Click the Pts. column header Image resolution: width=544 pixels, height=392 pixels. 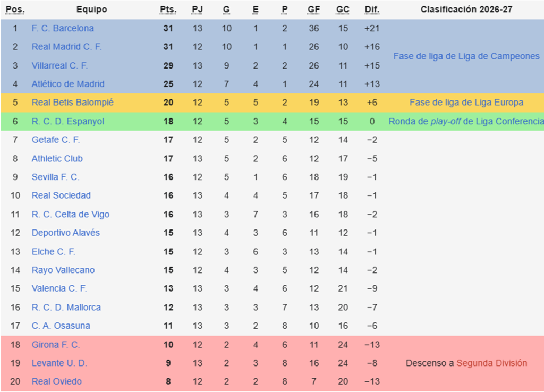[x=168, y=10]
